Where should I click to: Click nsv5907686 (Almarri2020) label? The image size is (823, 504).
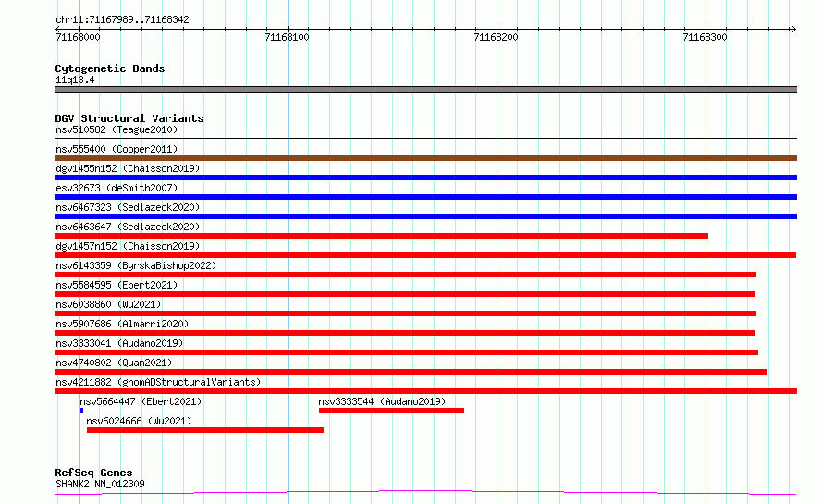(122, 324)
